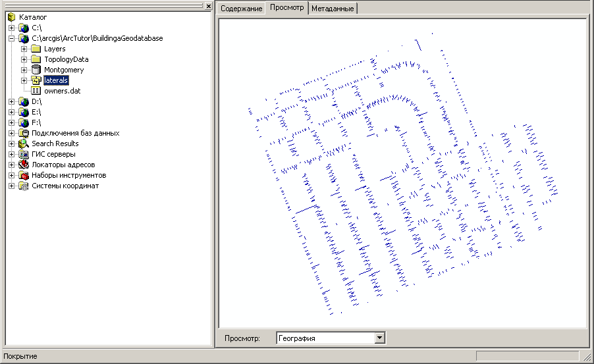Open the Метаданные tab
594x364 pixels.
point(333,9)
